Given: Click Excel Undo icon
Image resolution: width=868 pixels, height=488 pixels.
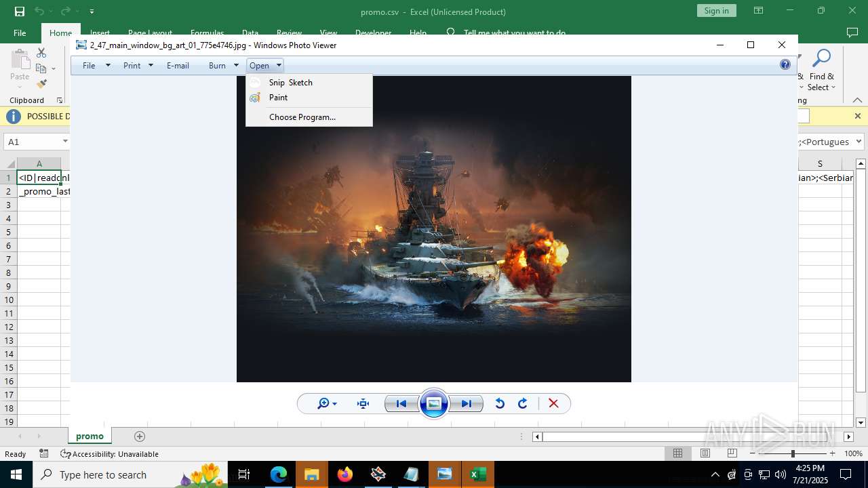Looking at the screenshot, I should pyautogui.click(x=39, y=12).
